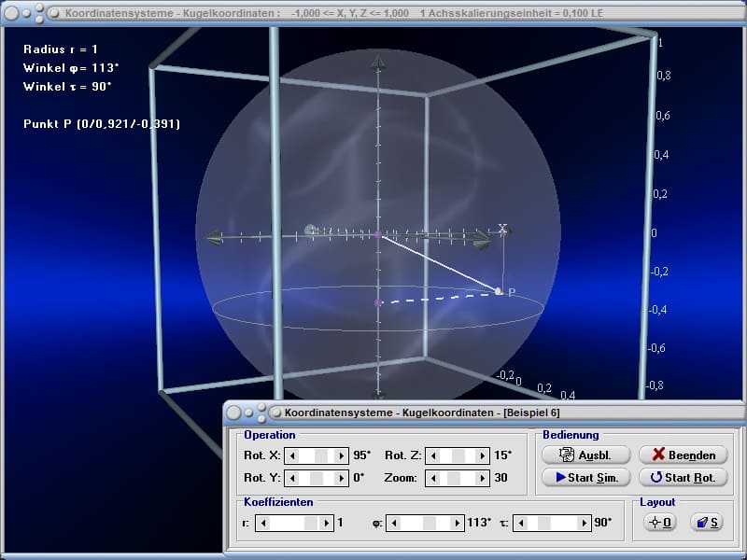Click the τ coefficient value '90°'
The width and height of the screenshot is (747, 560).
pos(603,523)
